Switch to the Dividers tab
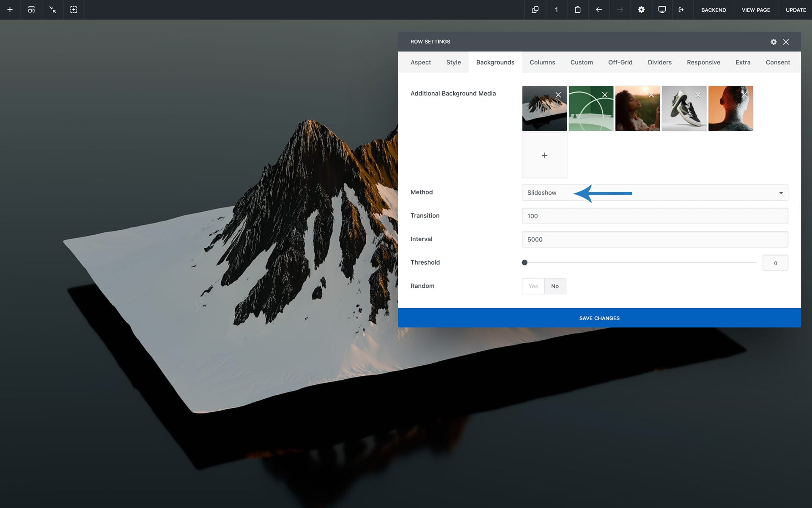 coord(659,62)
